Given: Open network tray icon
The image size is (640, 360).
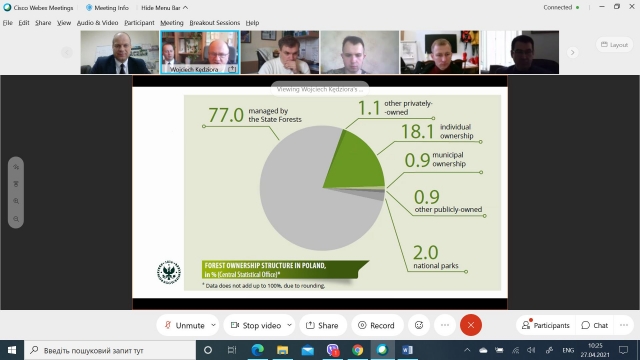Looking at the screenshot, I should coord(516,350).
